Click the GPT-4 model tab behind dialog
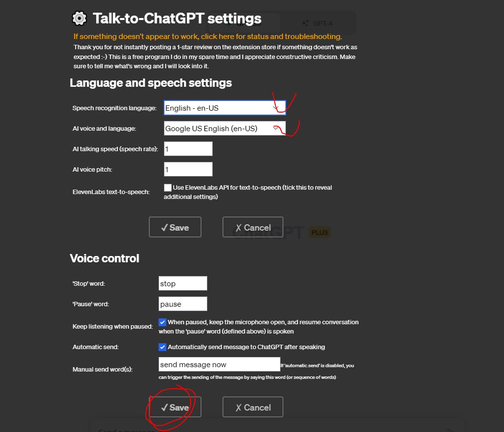This screenshot has height=432, width=504. (318, 23)
